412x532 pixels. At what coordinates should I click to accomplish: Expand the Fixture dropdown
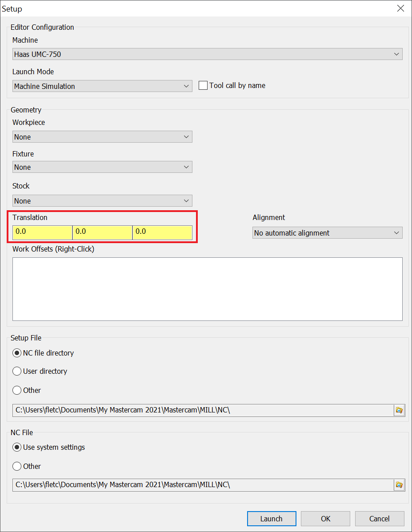click(x=102, y=167)
